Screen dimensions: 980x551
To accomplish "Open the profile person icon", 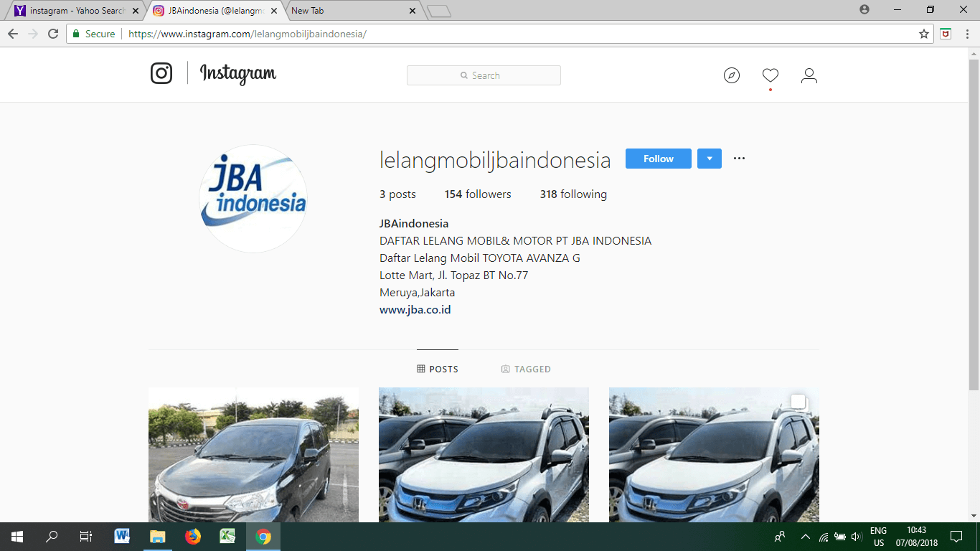I will click(x=809, y=75).
